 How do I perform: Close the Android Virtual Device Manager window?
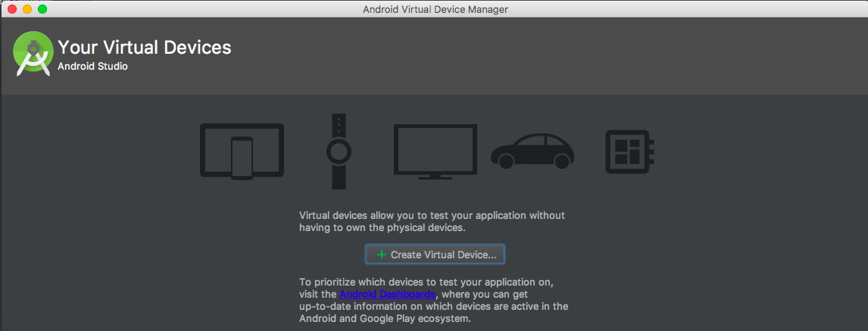click(x=12, y=9)
